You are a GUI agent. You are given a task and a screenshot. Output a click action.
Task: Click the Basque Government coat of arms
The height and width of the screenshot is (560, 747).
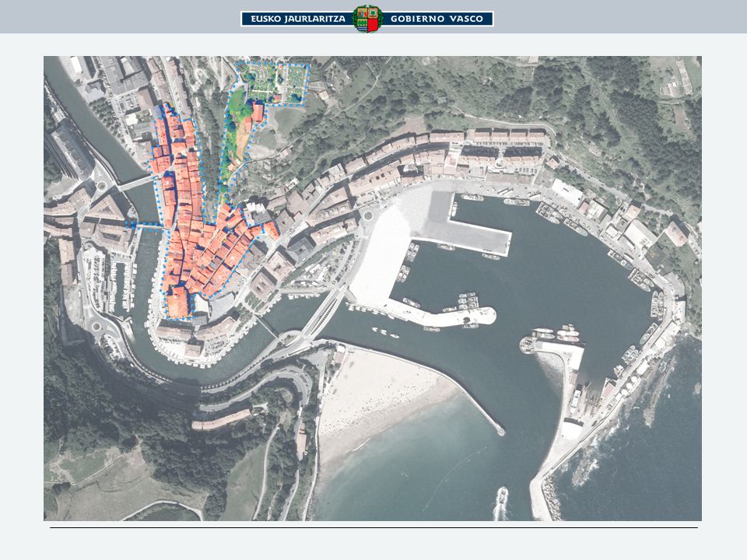(367, 19)
